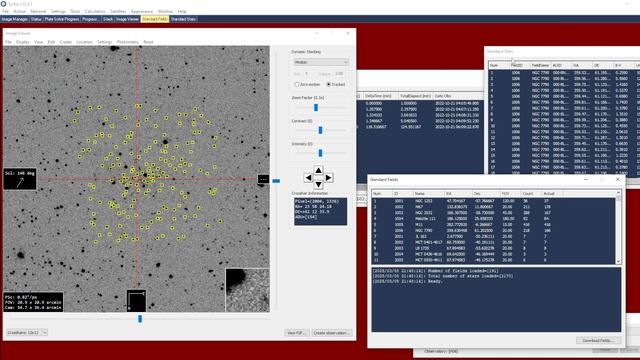Viewport: 640px width, 360px height.
Task: Switch to Image Manager tab
Action: (x=15, y=19)
